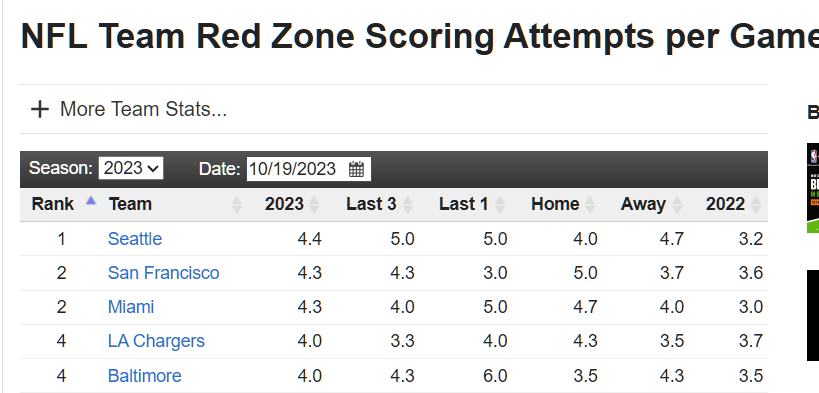819x393 pixels.
Task: Open the Seattle team link
Action: [135, 239]
